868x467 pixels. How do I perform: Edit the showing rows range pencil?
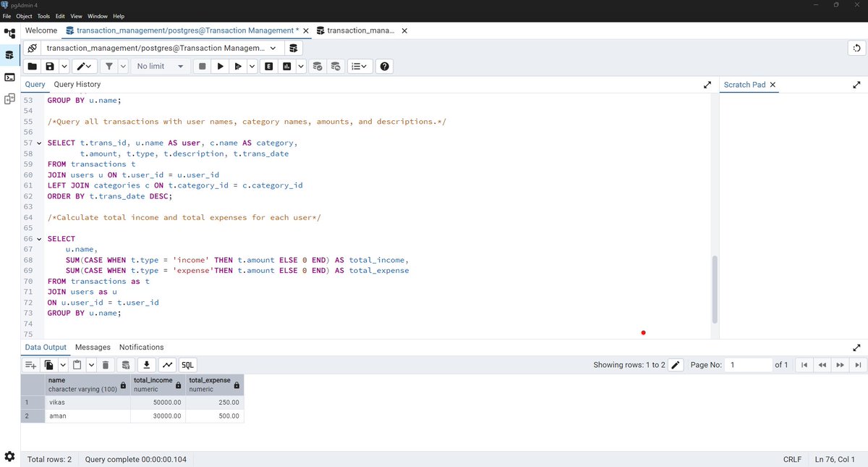click(676, 365)
